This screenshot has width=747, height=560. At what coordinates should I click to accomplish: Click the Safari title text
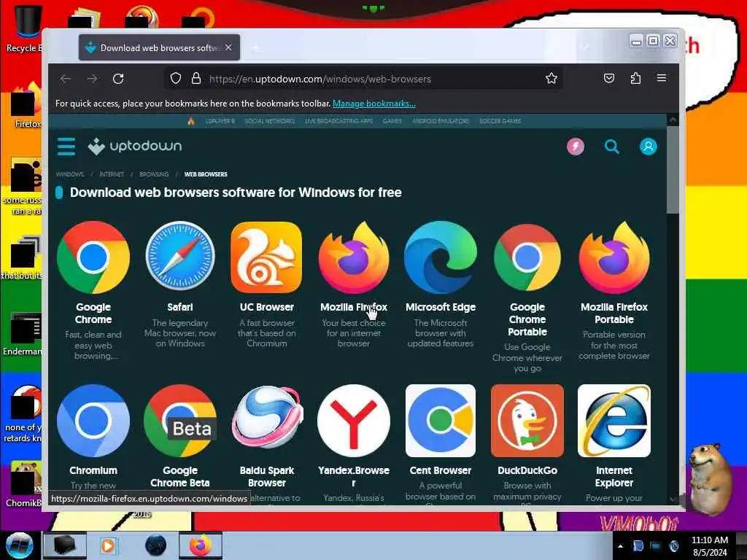180,307
